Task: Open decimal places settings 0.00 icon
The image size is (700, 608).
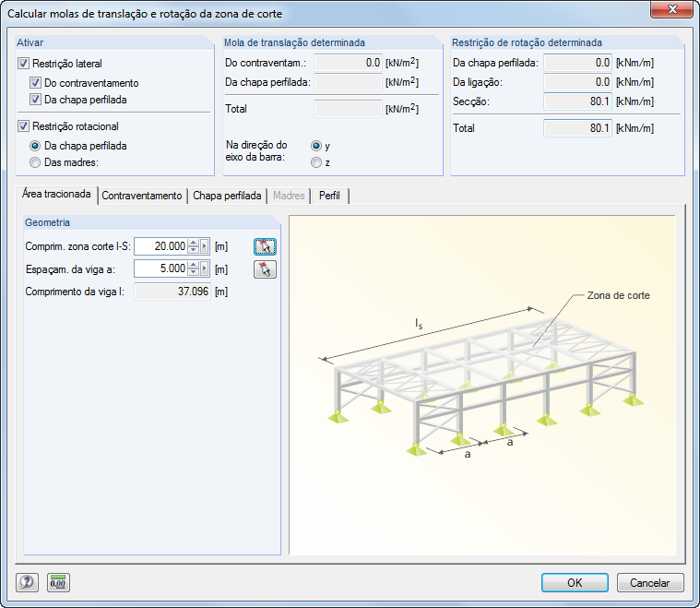Action: click(x=58, y=582)
